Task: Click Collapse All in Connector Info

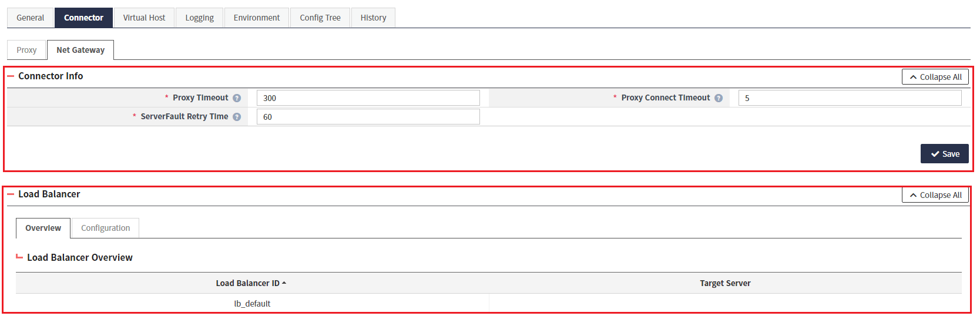Action: pyautogui.click(x=935, y=77)
